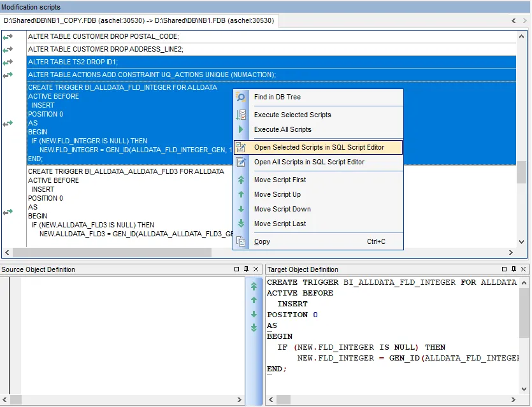Click swap icon beside BI_ALLDATA_ALLDATA_FLD3 trigger script
Image resolution: width=532 pixels, height=407 pixels.
pyautogui.click(x=8, y=212)
